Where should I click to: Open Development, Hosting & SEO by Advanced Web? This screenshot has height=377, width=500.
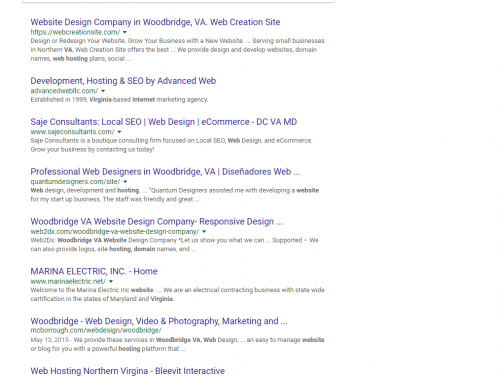click(123, 81)
